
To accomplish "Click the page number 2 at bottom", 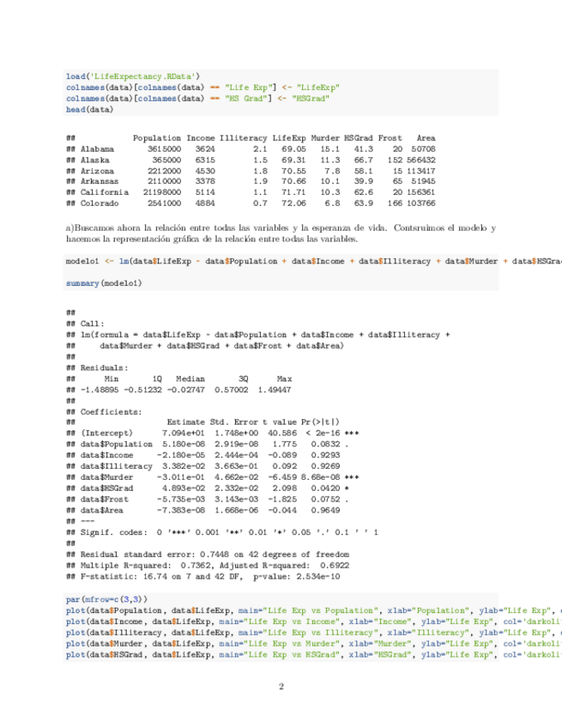I will [x=281, y=686].
